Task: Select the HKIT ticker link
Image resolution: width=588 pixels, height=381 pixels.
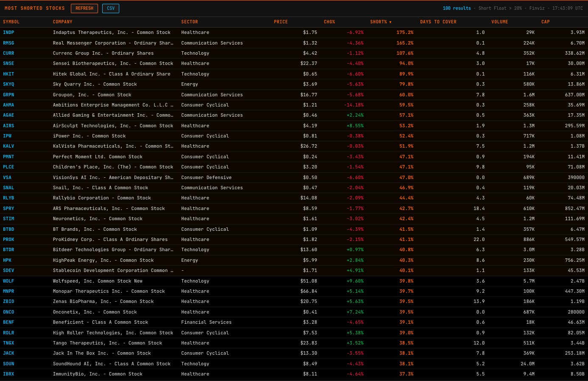Action: click(8, 74)
